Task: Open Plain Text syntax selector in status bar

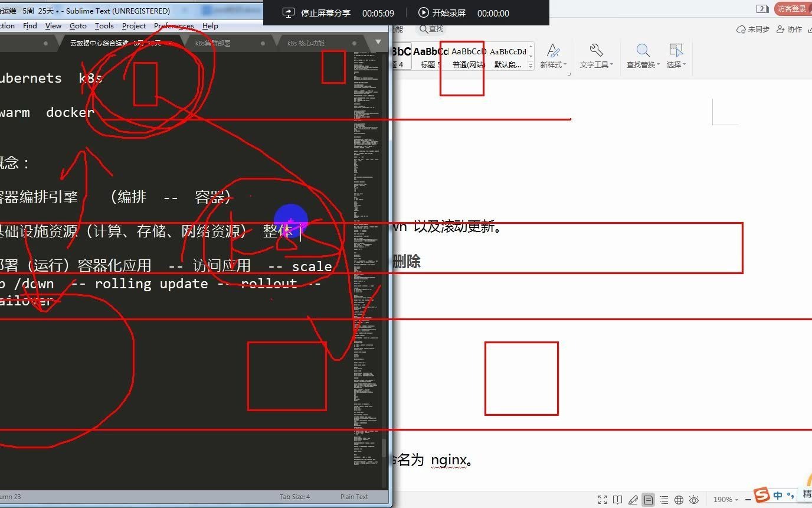Action: (354, 497)
